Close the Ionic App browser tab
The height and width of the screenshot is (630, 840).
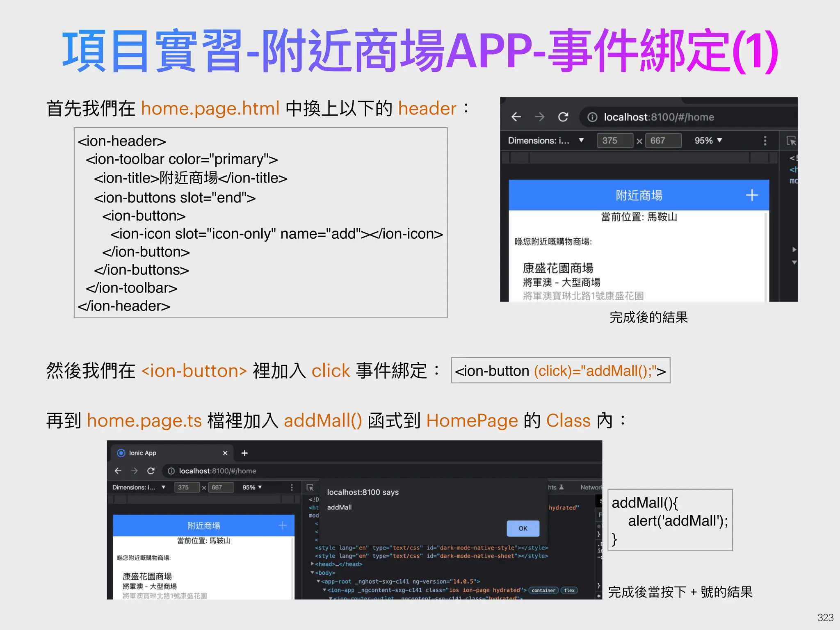[x=225, y=453]
